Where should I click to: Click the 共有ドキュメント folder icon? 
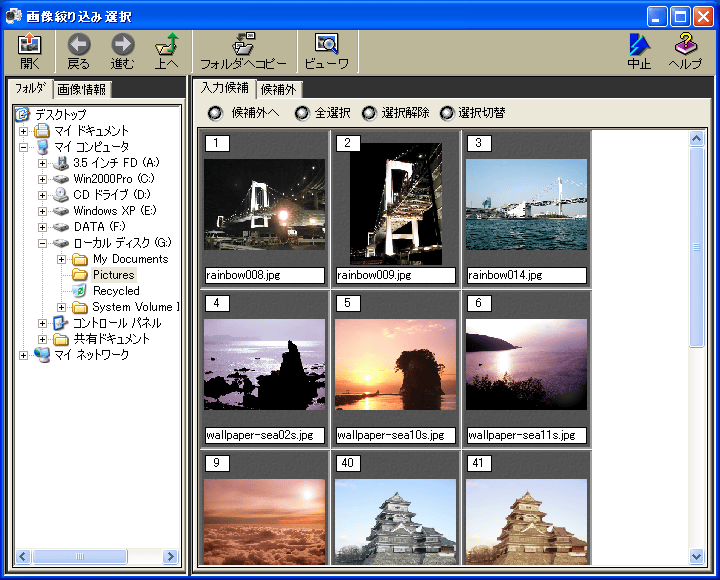[x=61, y=339]
